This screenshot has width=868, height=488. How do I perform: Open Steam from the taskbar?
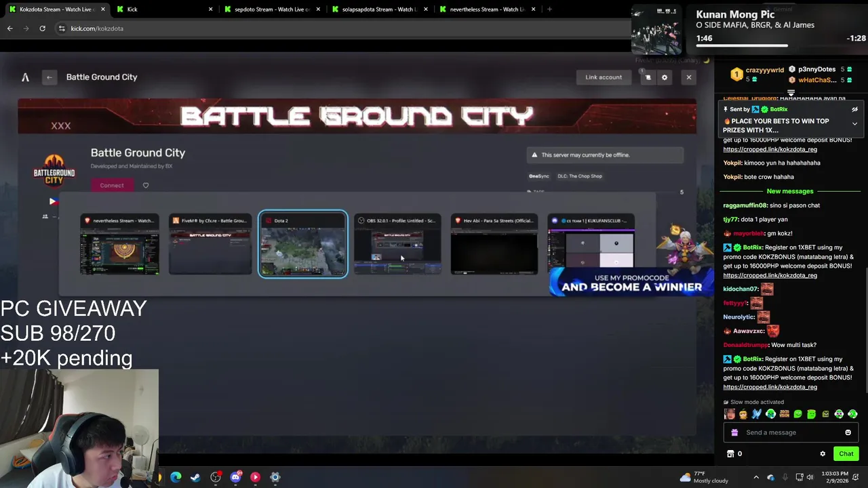click(195, 477)
